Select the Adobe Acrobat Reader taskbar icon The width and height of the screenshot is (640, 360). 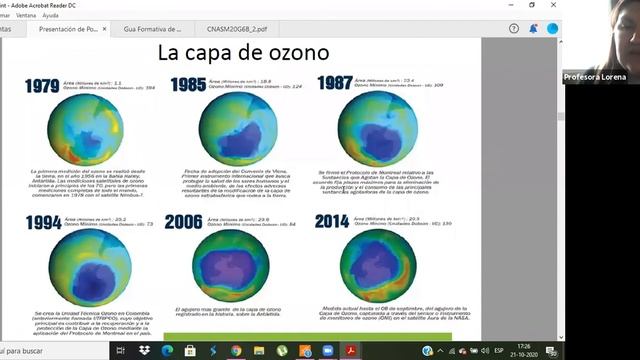[351, 351]
